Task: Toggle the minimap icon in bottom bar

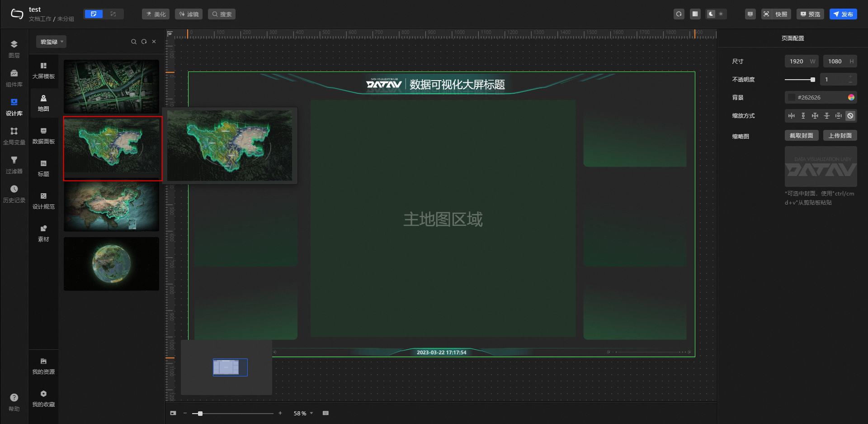Action: [x=173, y=413]
